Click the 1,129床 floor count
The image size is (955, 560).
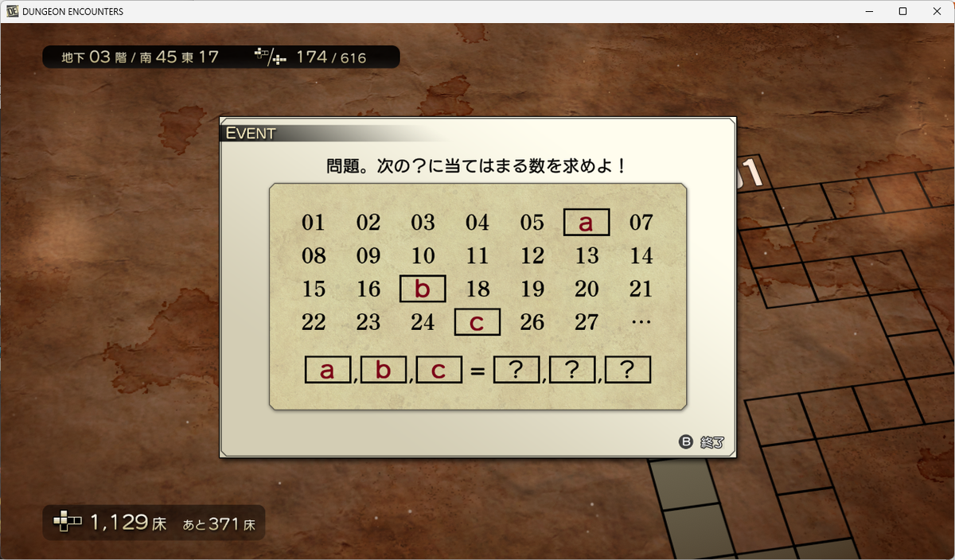pyautogui.click(x=128, y=523)
